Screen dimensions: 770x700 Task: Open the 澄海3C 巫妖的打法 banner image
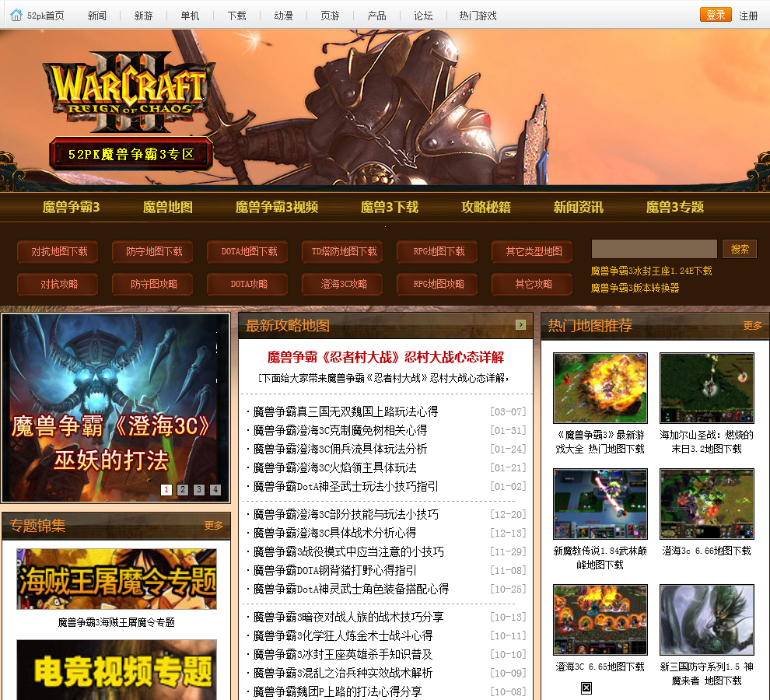116,408
